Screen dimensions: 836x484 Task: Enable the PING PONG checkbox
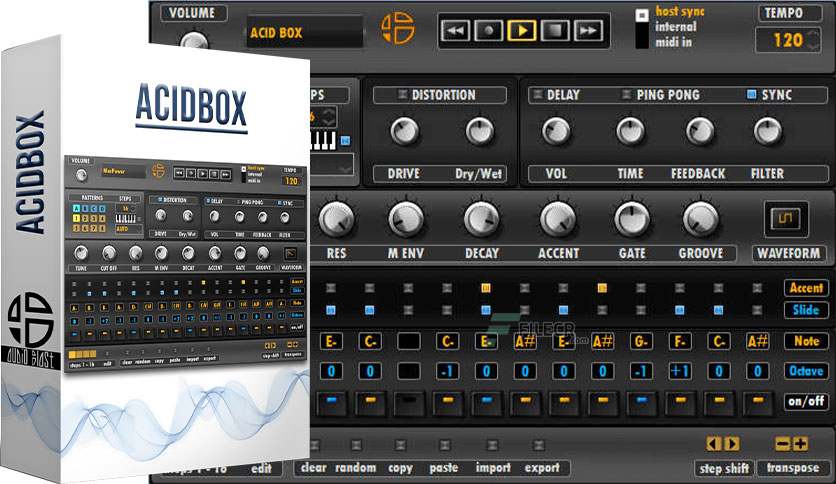coord(627,94)
